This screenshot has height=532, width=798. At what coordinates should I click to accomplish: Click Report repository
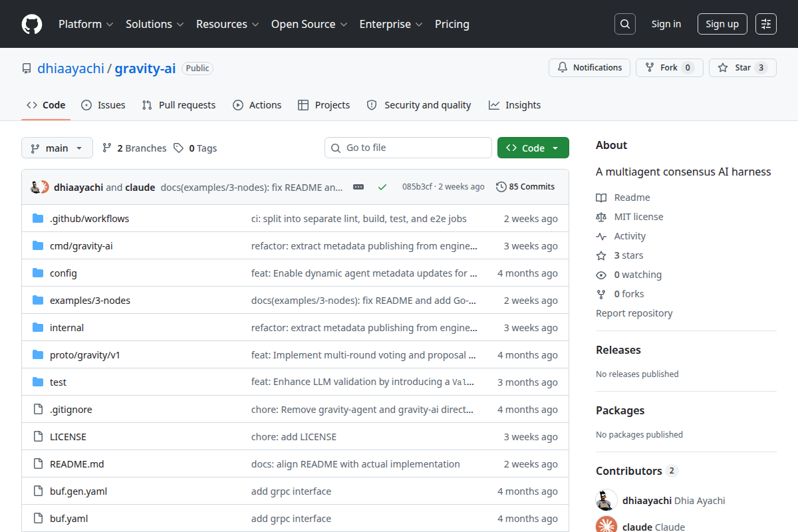pyautogui.click(x=634, y=313)
